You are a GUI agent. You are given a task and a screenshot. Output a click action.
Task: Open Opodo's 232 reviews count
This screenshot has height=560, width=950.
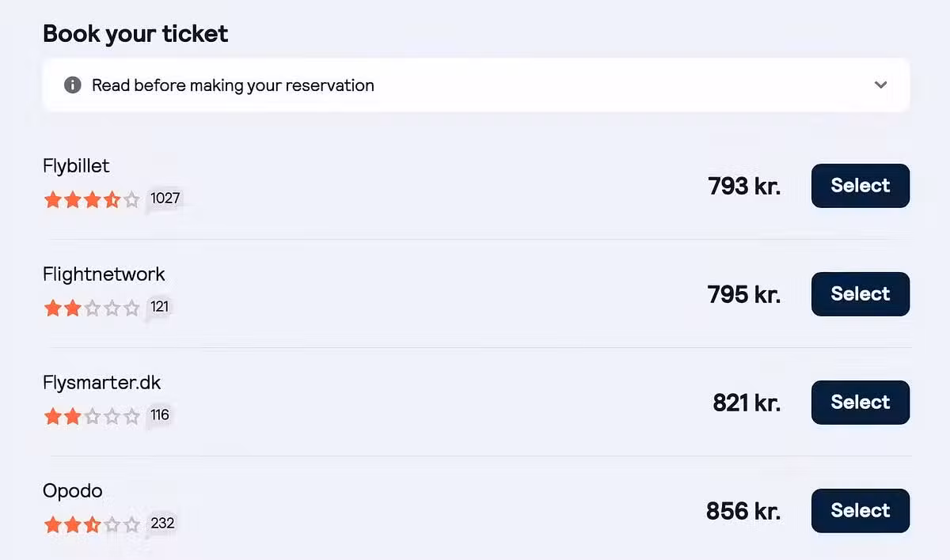tap(162, 524)
